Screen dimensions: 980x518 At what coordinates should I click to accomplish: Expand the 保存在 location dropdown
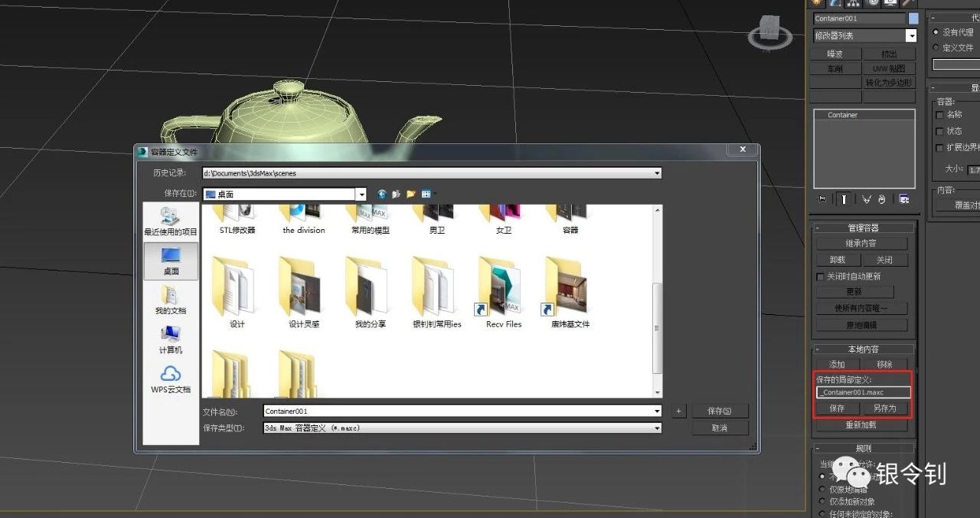point(361,195)
